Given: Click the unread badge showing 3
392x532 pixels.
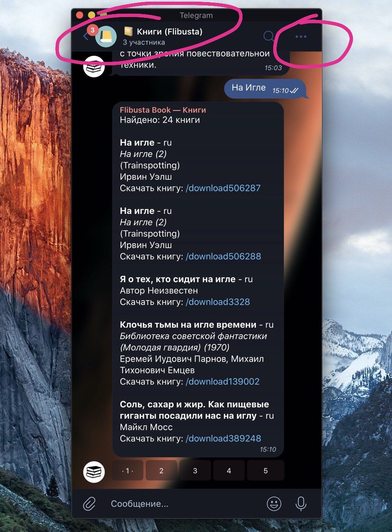Looking at the screenshot, I should tap(93, 30).
